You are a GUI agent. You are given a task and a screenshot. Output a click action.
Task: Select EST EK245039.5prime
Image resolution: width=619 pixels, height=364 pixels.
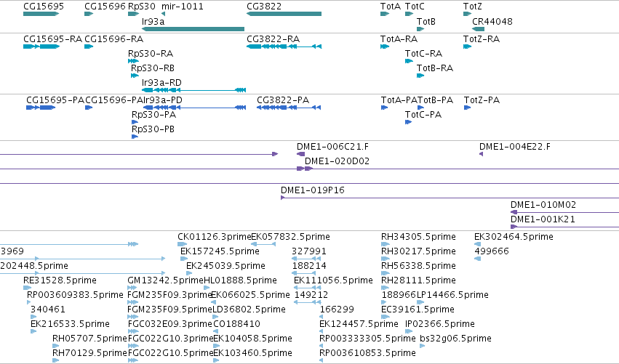pos(189,273)
